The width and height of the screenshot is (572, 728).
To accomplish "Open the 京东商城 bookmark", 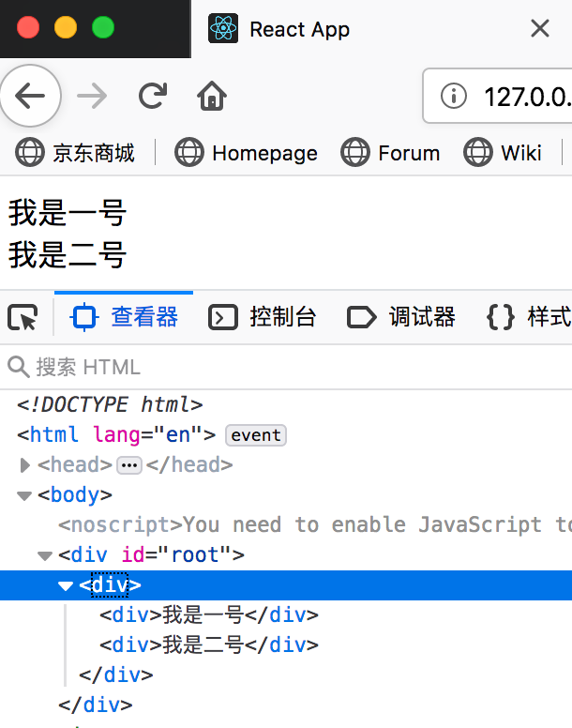I will point(75,153).
